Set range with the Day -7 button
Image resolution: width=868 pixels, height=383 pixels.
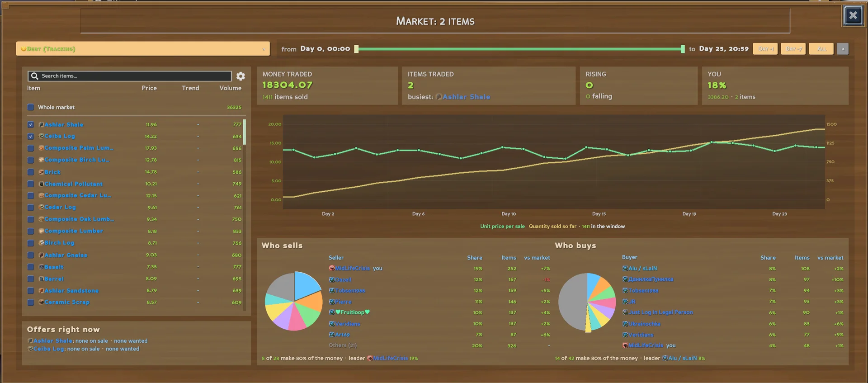pos(793,49)
